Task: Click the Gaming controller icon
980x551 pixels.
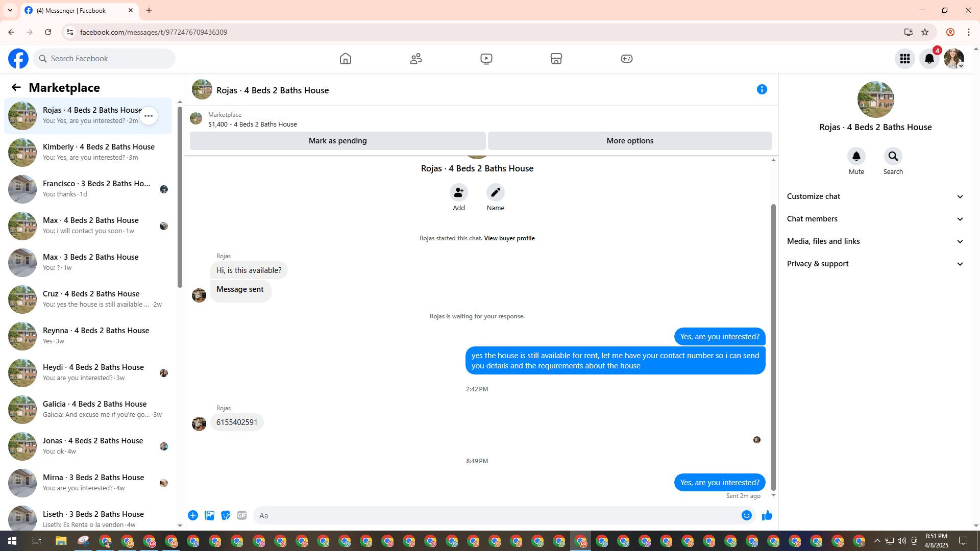Action: pyautogui.click(x=626, y=59)
